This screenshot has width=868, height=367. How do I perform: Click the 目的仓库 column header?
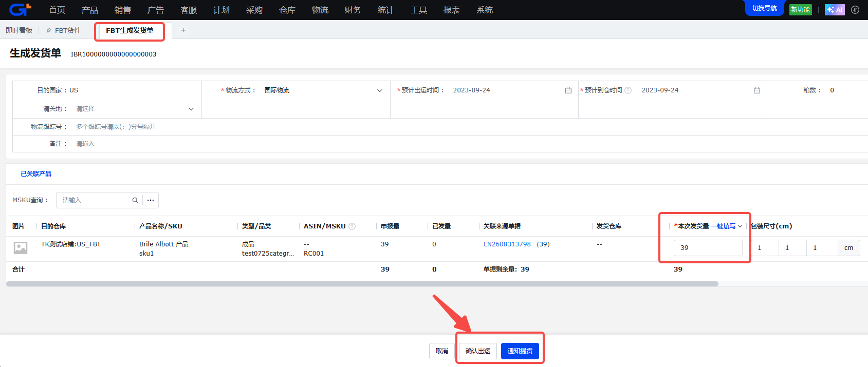[x=53, y=226]
